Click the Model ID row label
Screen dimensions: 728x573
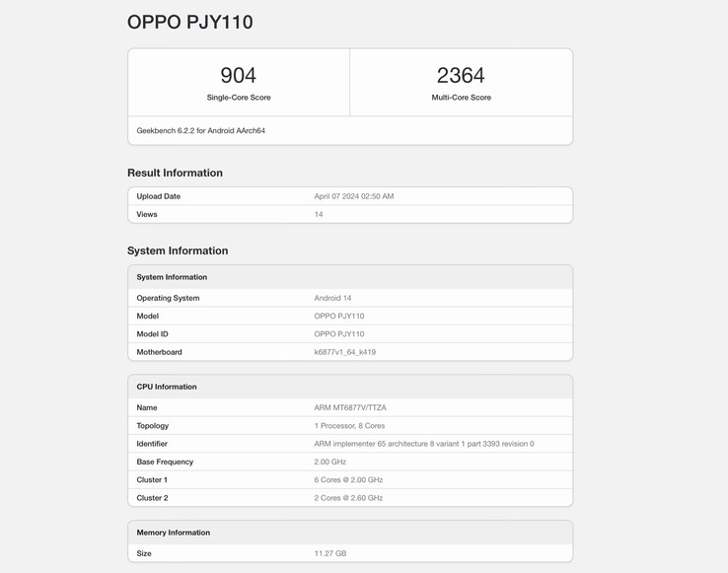tap(152, 334)
